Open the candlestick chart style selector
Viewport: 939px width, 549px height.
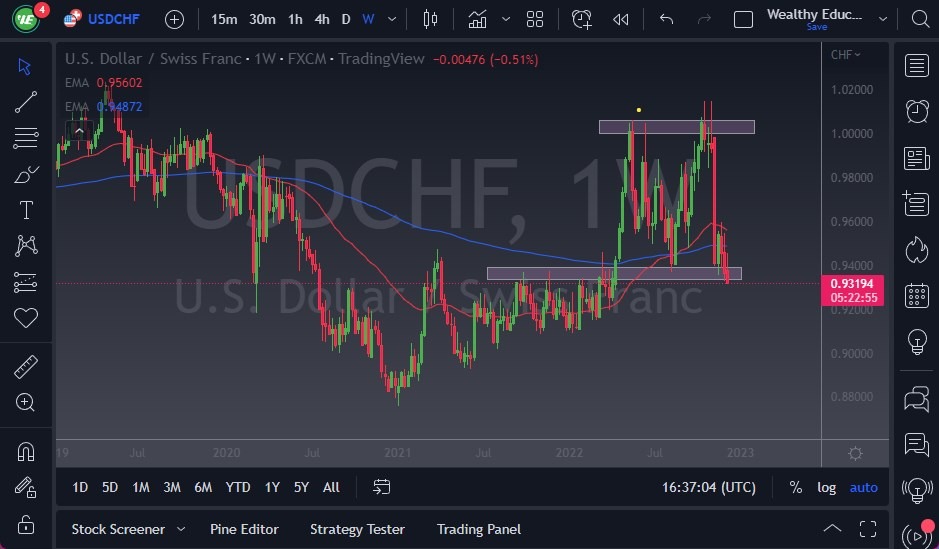pyautogui.click(x=430, y=19)
